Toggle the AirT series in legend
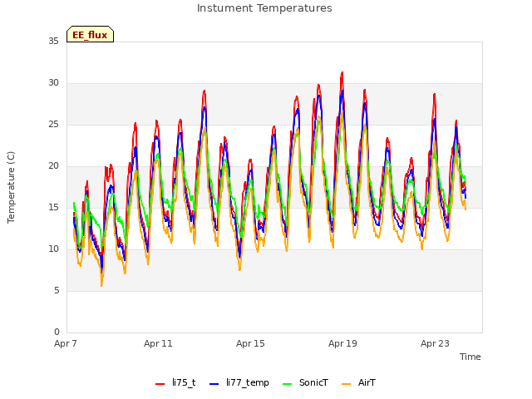 pos(358,382)
